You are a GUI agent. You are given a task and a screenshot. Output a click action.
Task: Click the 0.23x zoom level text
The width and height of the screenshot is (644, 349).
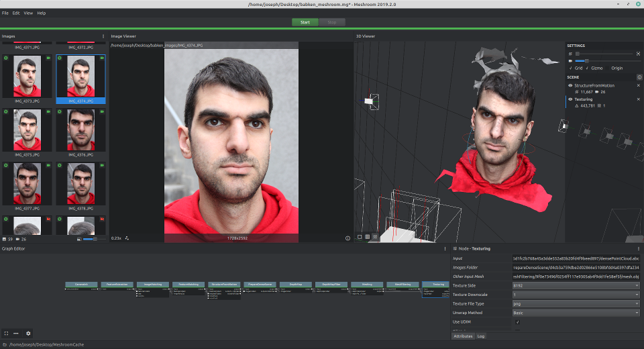tap(116, 238)
